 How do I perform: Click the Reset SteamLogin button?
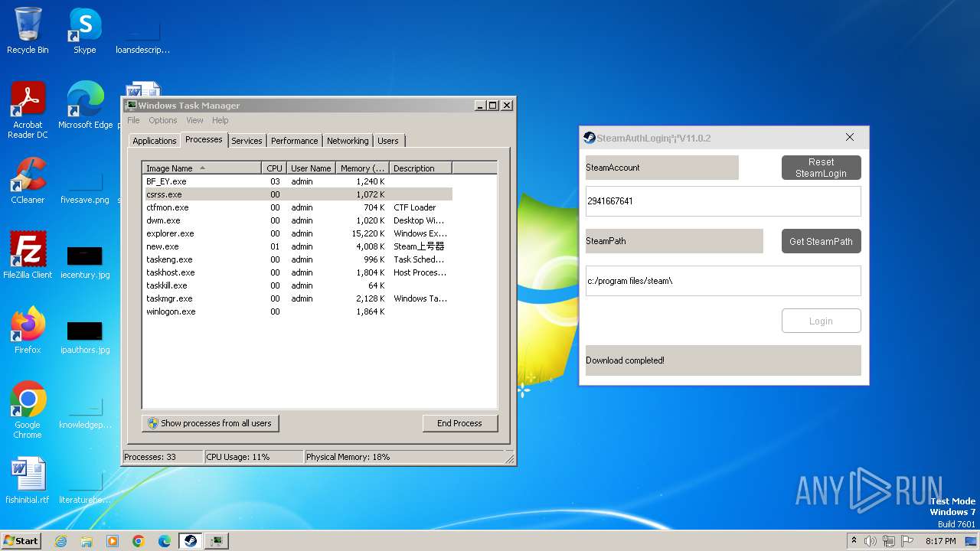[x=821, y=168]
